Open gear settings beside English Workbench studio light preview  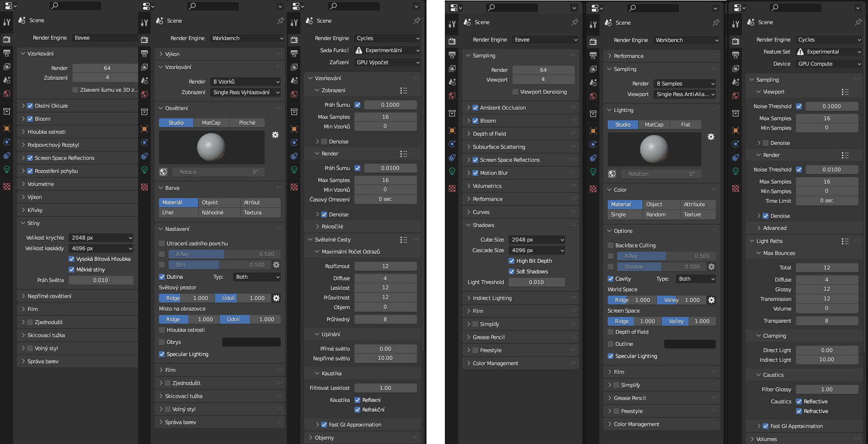(x=711, y=137)
